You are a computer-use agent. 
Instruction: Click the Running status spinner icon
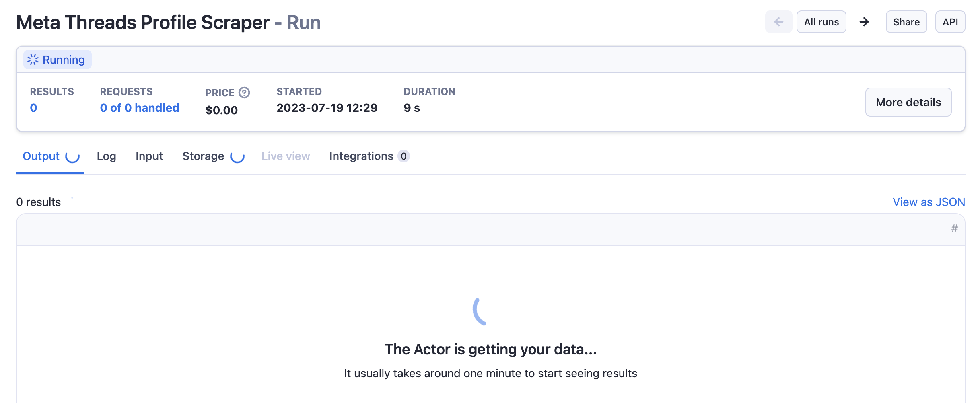pyautogui.click(x=33, y=60)
